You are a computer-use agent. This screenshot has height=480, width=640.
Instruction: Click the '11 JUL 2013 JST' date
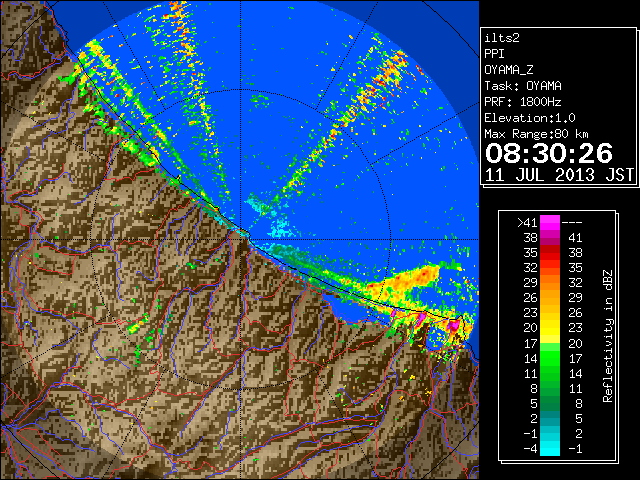pos(559,175)
